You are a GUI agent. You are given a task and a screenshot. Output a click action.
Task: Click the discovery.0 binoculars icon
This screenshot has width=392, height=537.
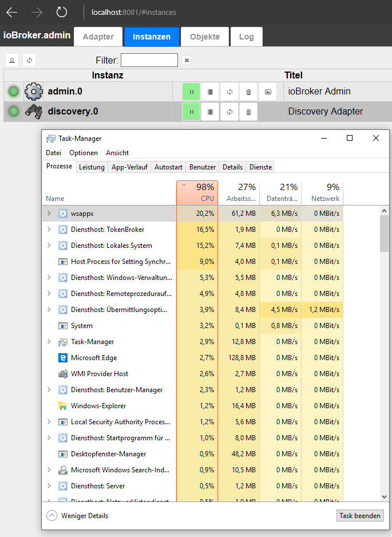[34, 111]
